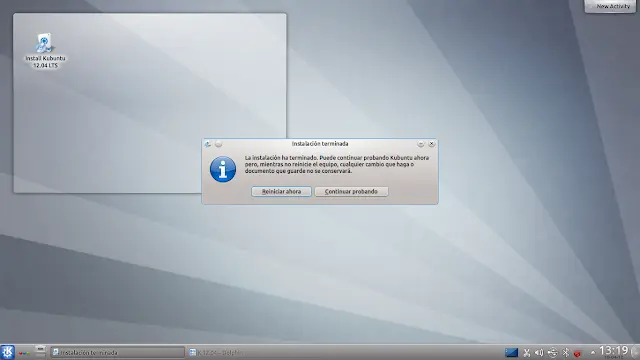This screenshot has width=640, height=360.
Task: Open Klipper clipboard scissors icon
Action: (527, 352)
